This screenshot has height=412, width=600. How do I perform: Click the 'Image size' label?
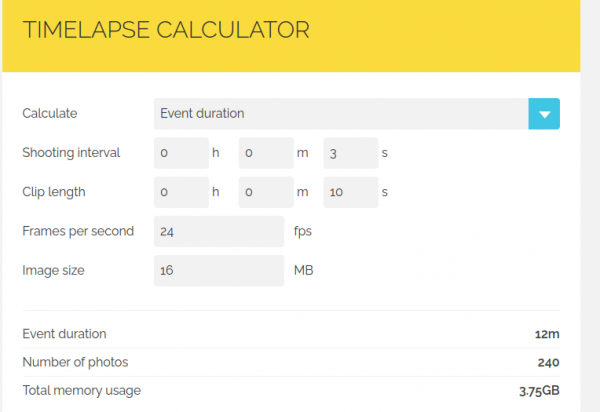point(54,270)
